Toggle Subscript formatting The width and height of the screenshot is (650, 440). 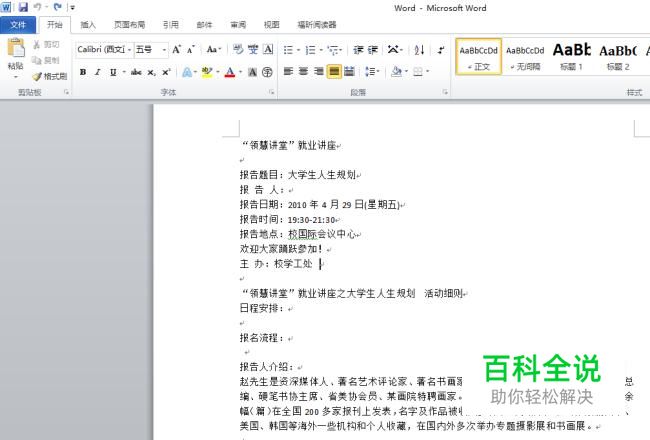[151, 72]
